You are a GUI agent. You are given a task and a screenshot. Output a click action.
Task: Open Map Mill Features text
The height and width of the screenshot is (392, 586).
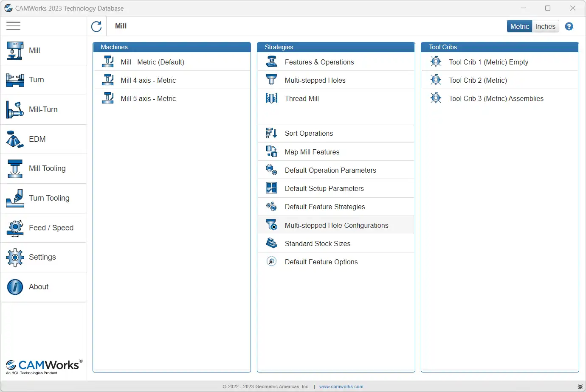click(312, 152)
